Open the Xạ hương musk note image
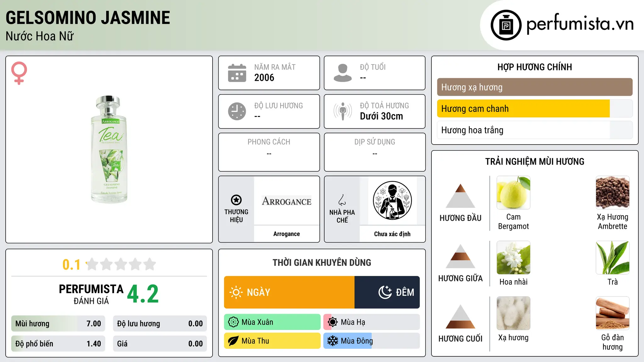This screenshot has height=362, width=644. pos(514,313)
